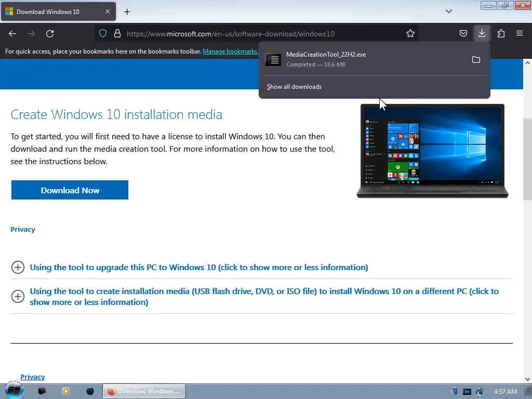Viewport: 532px width, 399px height.
Task: Open the footer Privacy link
Action: pos(33,377)
